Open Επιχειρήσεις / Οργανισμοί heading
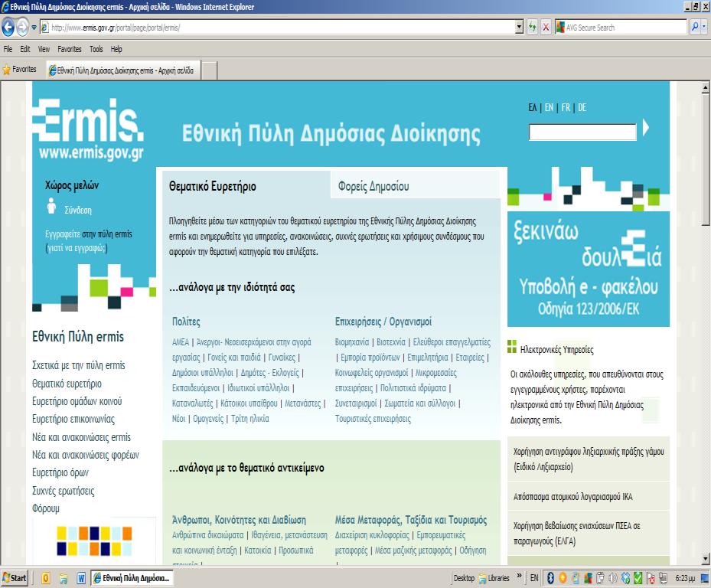Screen dimensions: 711x588 coord(383,322)
